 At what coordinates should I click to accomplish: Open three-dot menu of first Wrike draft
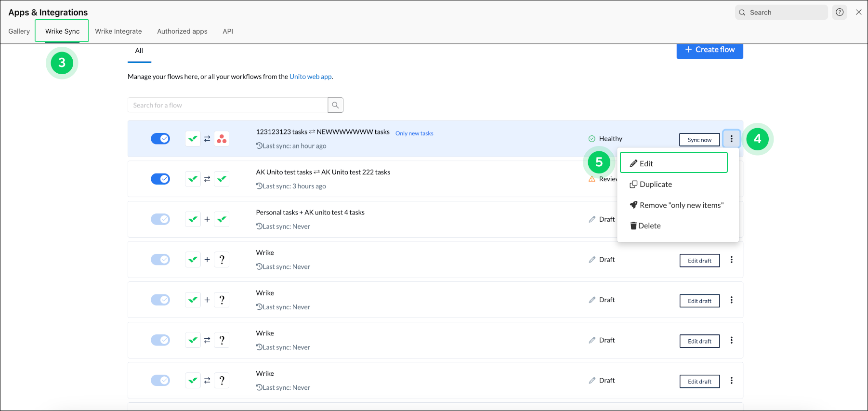pyautogui.click(x=731, y=260)
